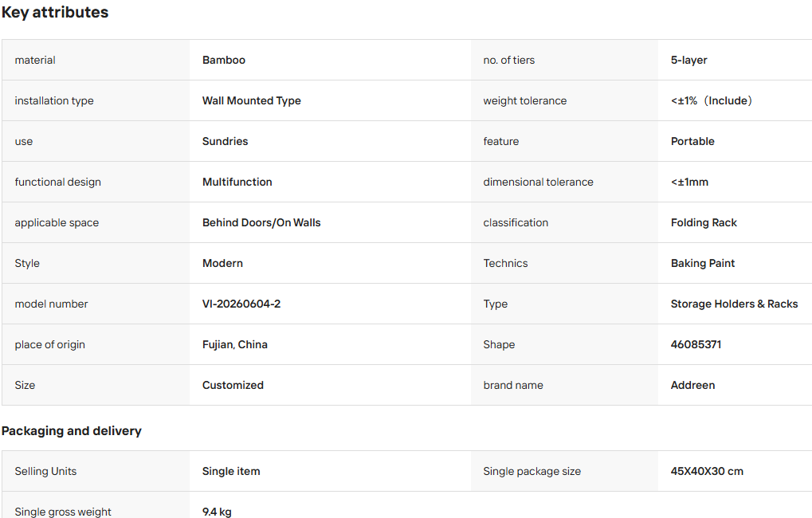
Task: Select the Baking Paint technics value
Action: tap(703, 263)
